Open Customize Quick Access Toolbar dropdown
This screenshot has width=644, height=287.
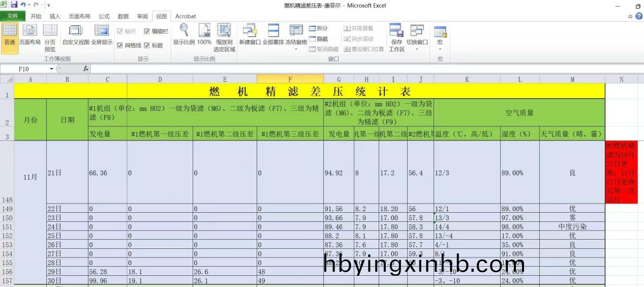pos(49,5)
